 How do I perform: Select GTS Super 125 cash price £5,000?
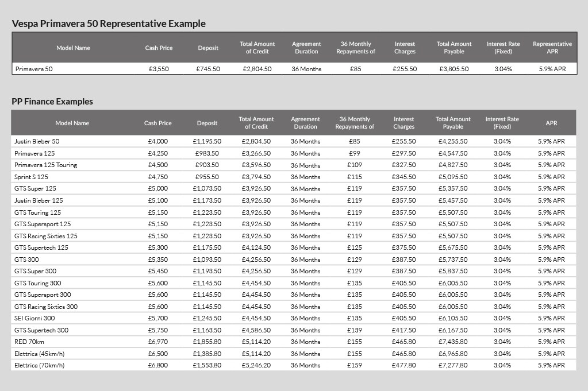[158, 188]
